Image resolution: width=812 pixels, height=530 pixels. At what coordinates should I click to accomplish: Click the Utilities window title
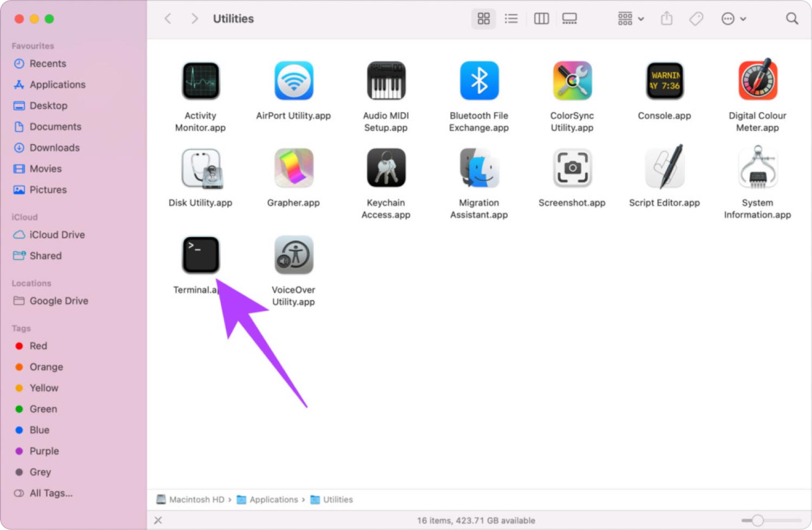click(x=233, y=19)
